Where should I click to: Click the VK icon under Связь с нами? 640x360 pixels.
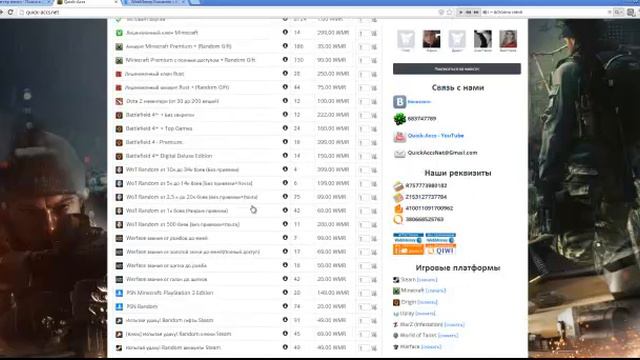pos(400,102)
